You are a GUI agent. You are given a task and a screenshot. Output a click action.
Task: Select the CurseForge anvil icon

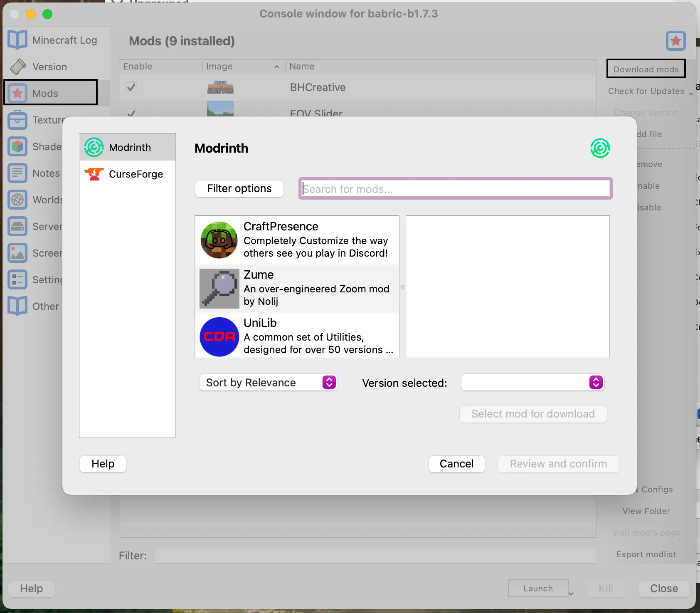(94, 174)
